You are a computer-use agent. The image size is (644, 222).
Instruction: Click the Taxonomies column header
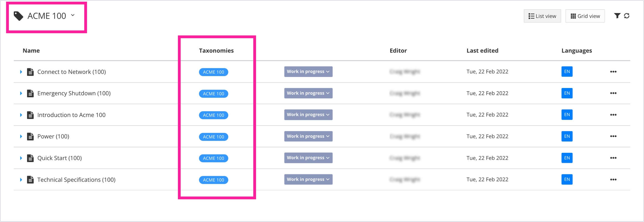pos(216,50)
